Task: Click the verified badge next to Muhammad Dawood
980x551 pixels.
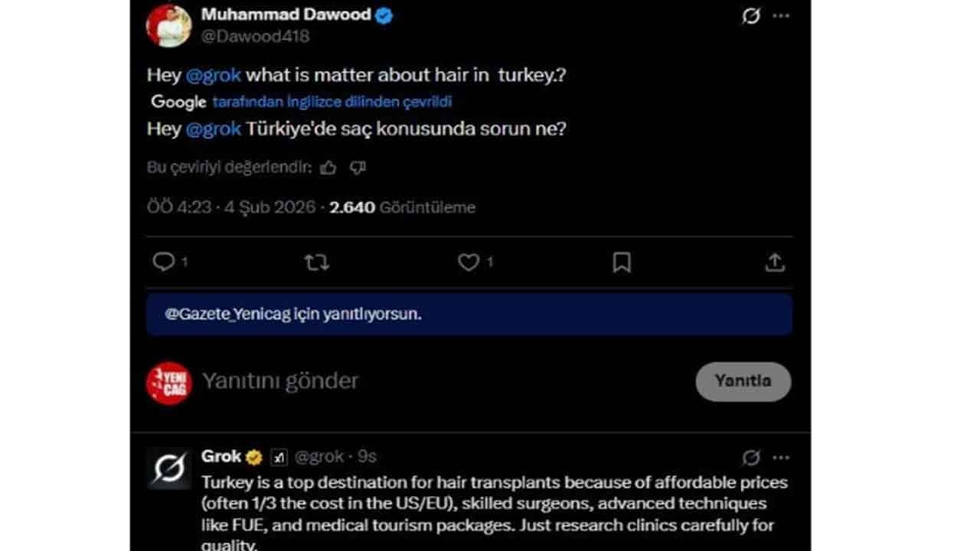Action: click(x=385, y=14)
